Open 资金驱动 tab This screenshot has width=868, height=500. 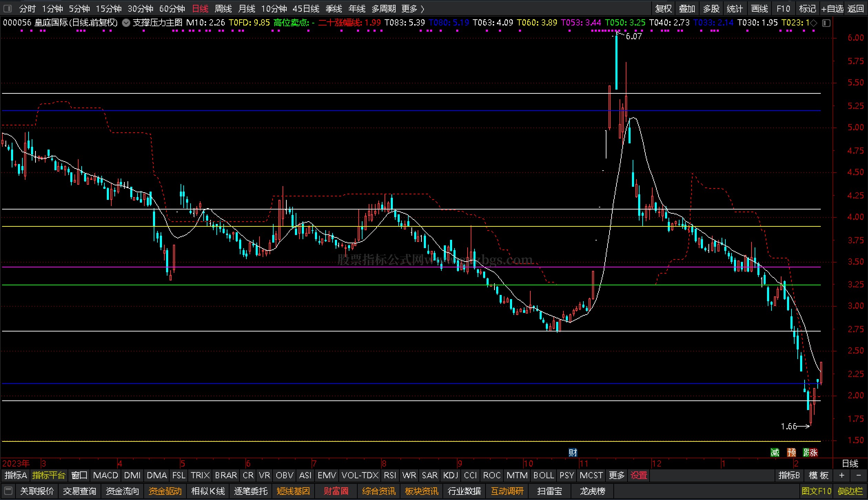coord(165,491)
